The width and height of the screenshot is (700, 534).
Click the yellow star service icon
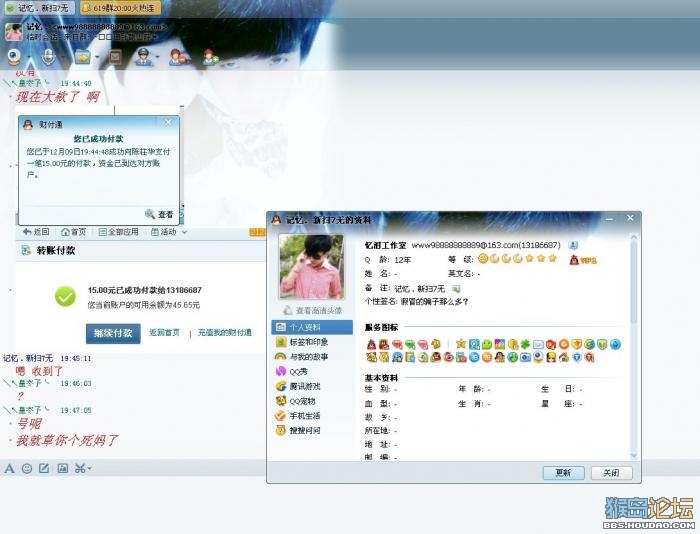coord(461,344)
